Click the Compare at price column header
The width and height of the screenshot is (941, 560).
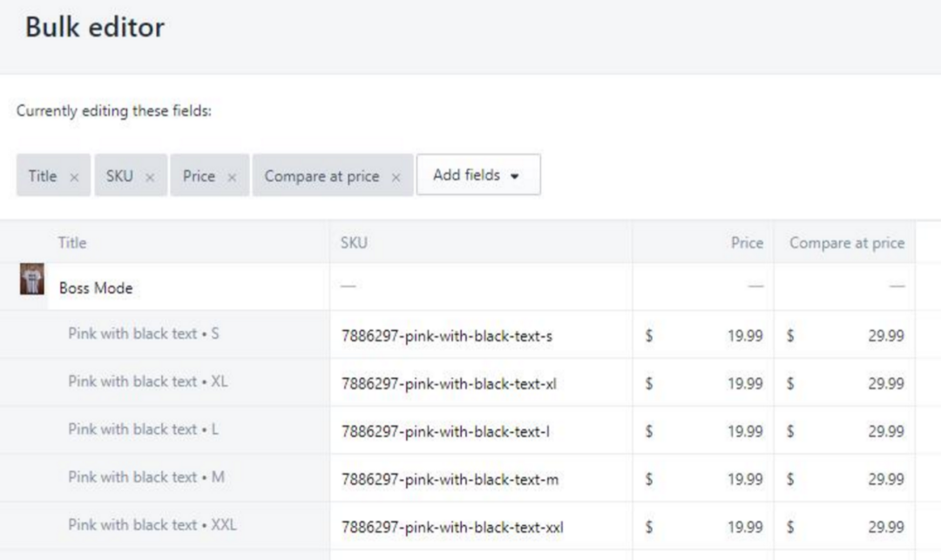pyautogui.click(x=847, y=243)
